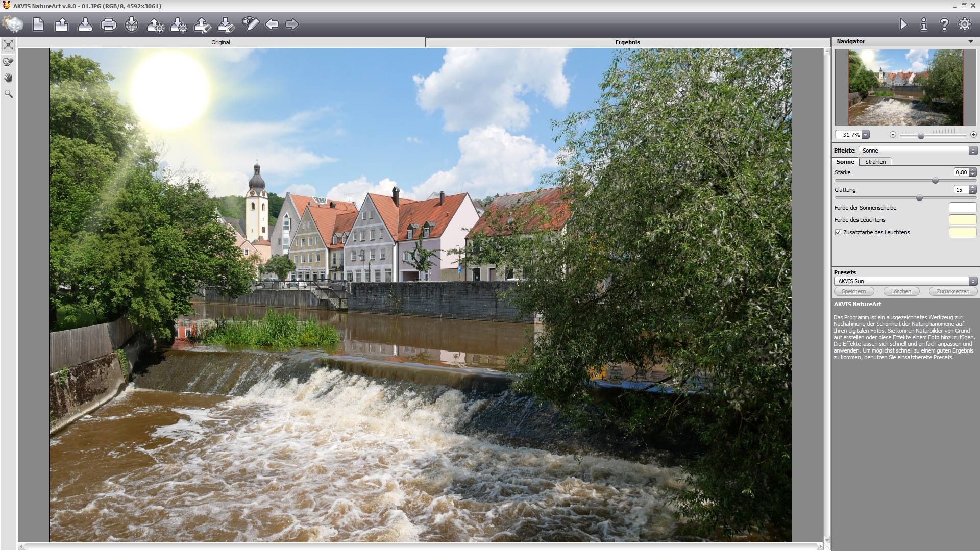Pick Farbe des Leuchtens color swatch

click(x=963, y=220)
